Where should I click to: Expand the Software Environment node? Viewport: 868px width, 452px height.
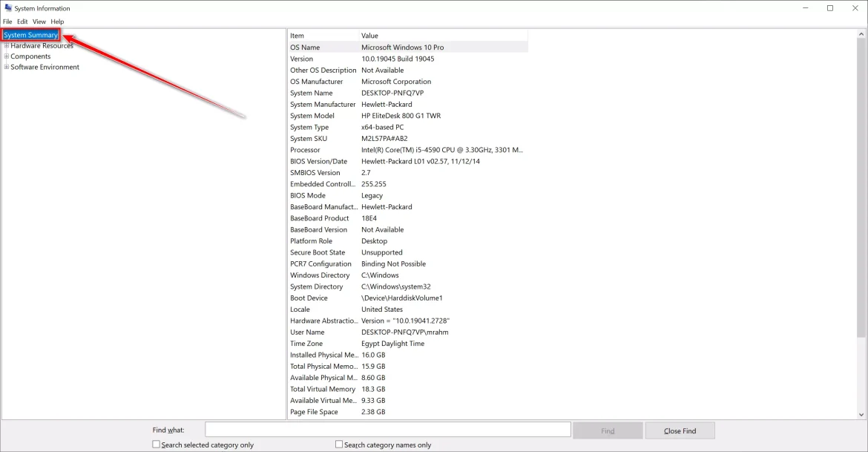click(6, 67)
